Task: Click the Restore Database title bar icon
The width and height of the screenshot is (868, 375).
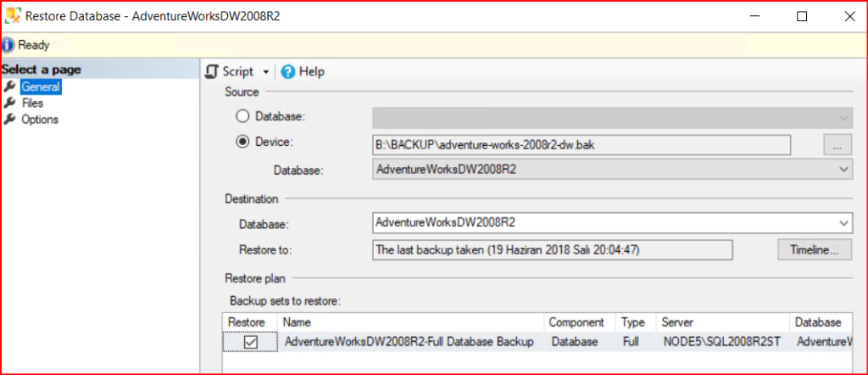Action: 13,15
